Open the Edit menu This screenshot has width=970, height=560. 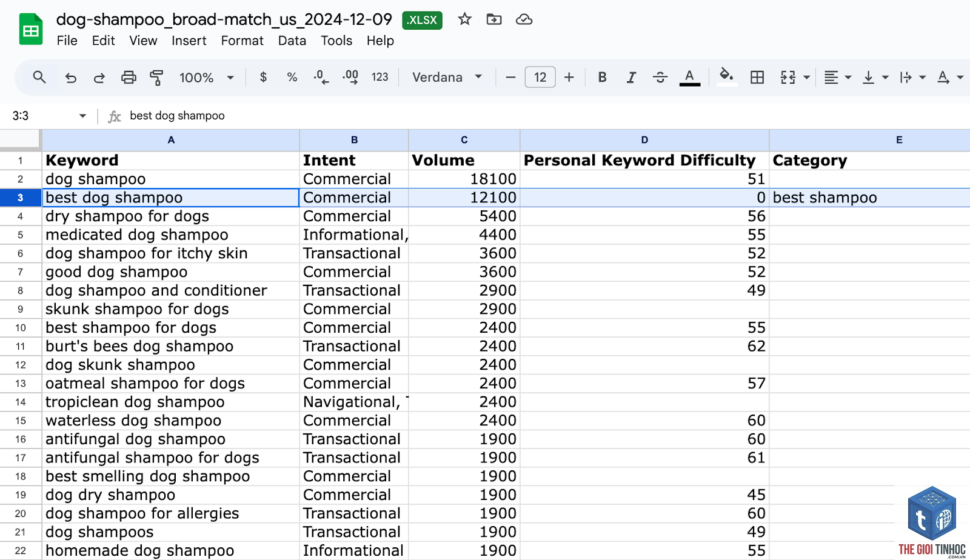pos(103,41)
